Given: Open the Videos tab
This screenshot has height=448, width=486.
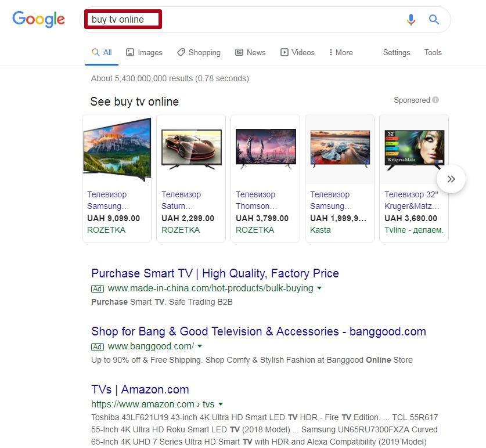Looking at the screenshot, I should (x=297, y=52).
